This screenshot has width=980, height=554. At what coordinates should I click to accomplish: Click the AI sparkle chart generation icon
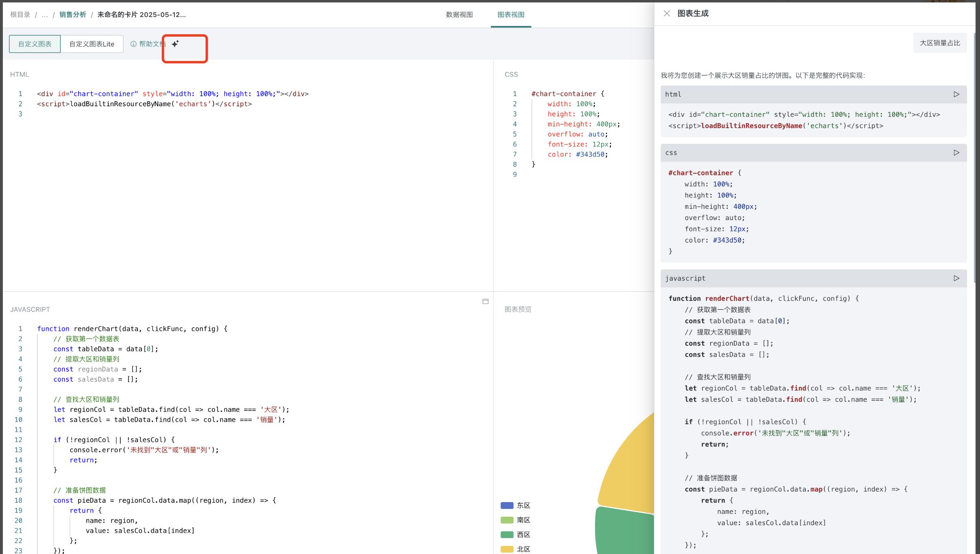coord(175,44)
